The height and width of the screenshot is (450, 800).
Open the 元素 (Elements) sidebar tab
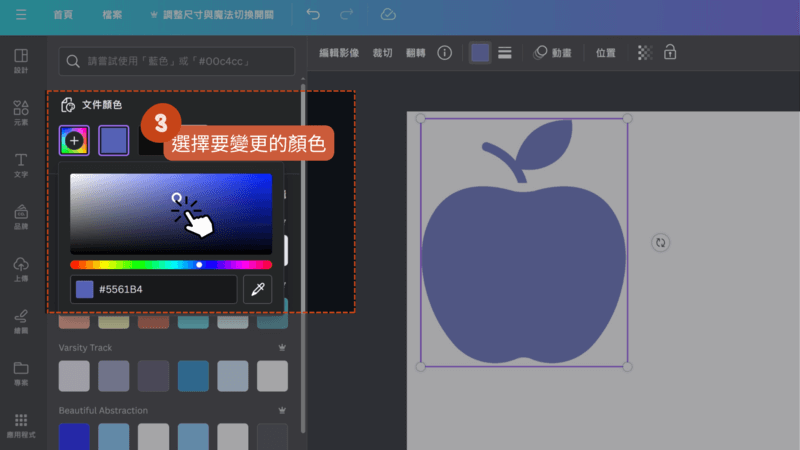21,112
